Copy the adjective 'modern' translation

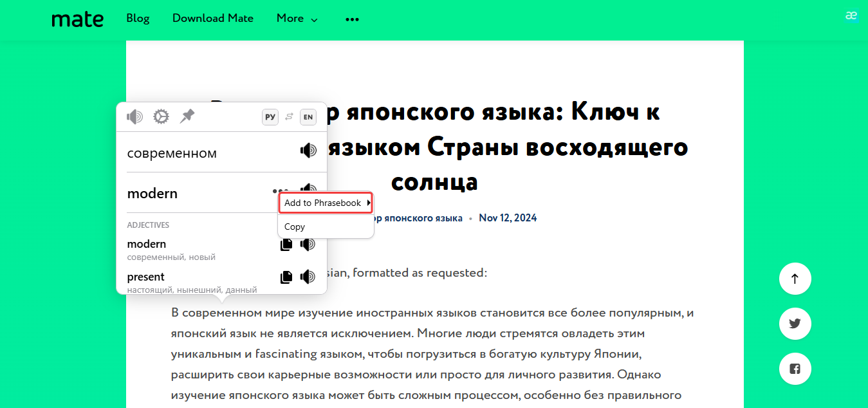[286, 245]
